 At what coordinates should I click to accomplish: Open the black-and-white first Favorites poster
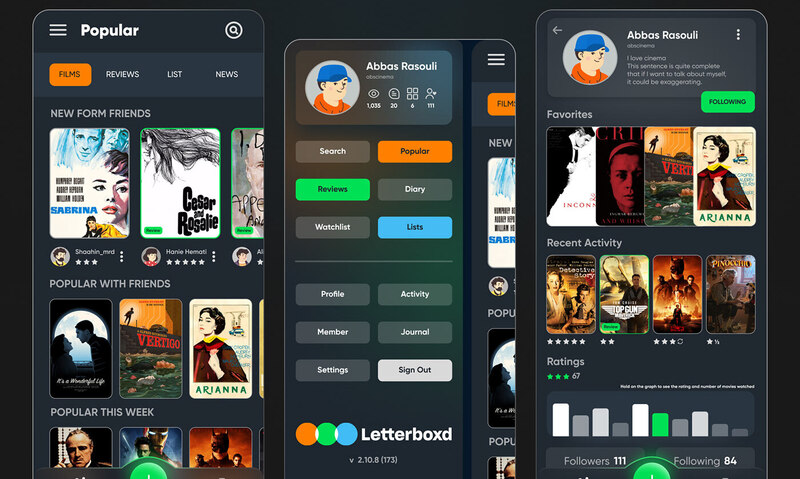point(571,177)
